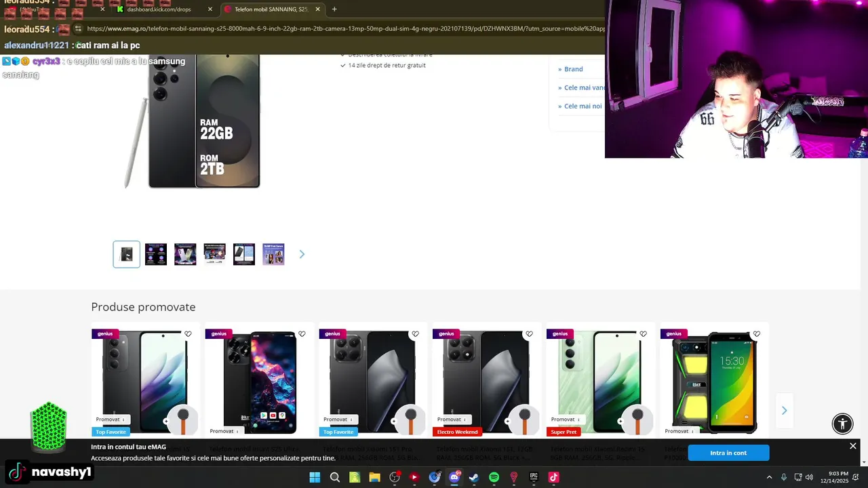Launch Steam from the taskbar
This screenshot has height=488, width=868.
474,477
